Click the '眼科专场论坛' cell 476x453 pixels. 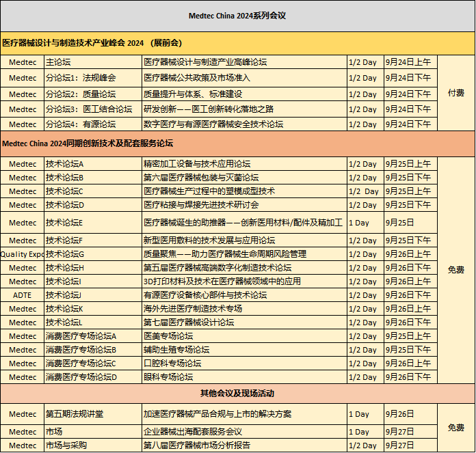pos(244,377)
